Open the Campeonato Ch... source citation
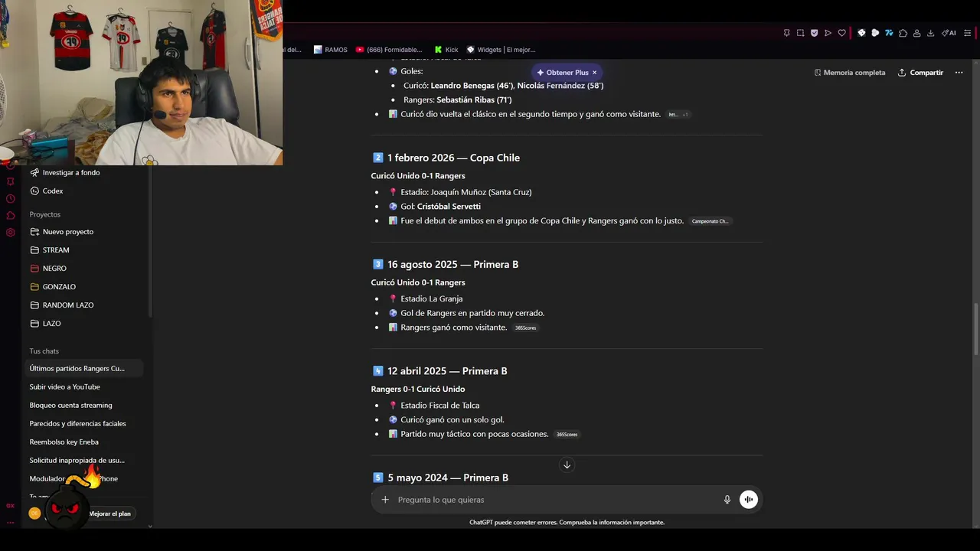980x551 pixels. point(710,221)
